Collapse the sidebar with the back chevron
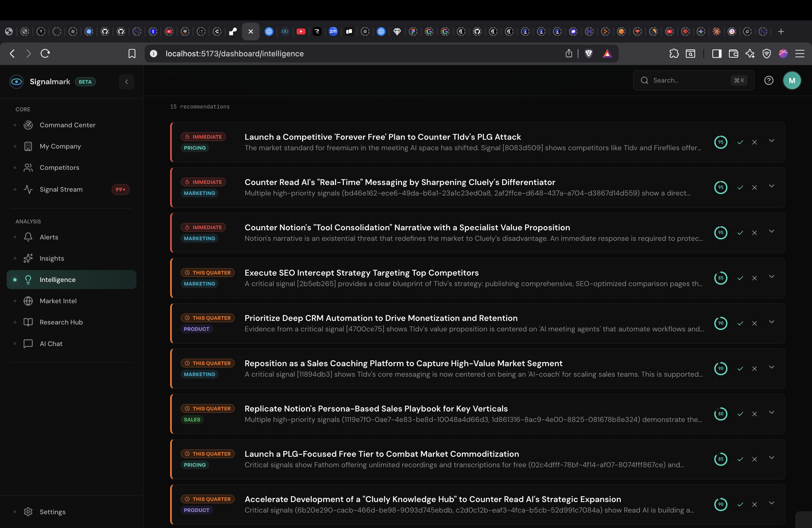This screenshot has width=812, height=528. pyautogui.click(x=126, y=81)
